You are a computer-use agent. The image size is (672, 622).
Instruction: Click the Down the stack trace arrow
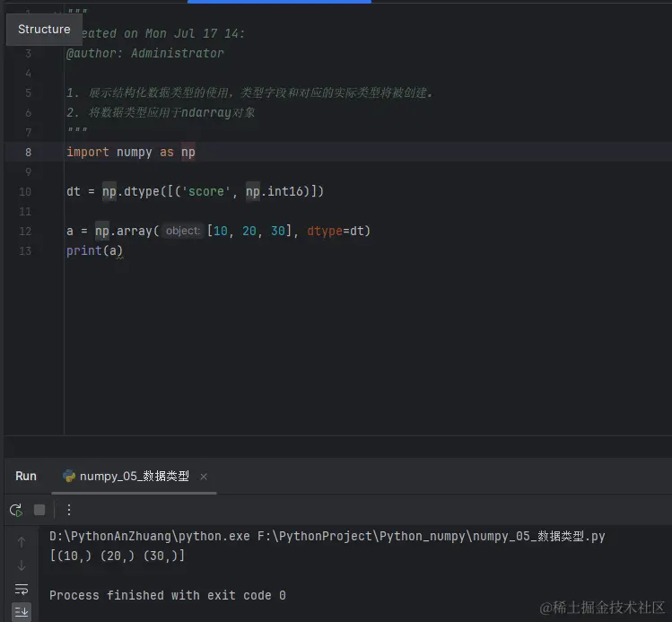click(x=22, y=565)
